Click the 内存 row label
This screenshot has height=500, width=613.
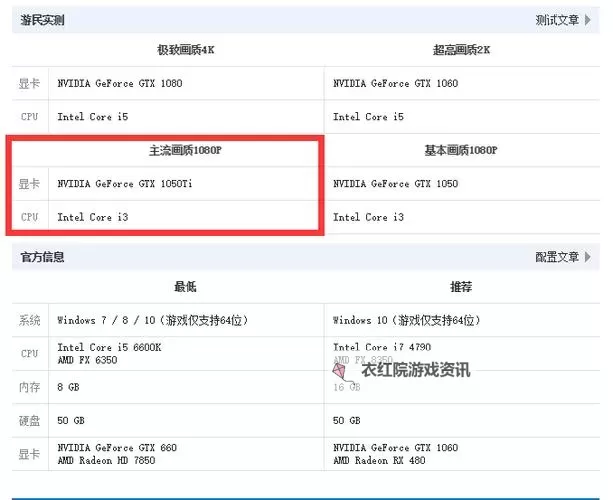click(30, 387)
